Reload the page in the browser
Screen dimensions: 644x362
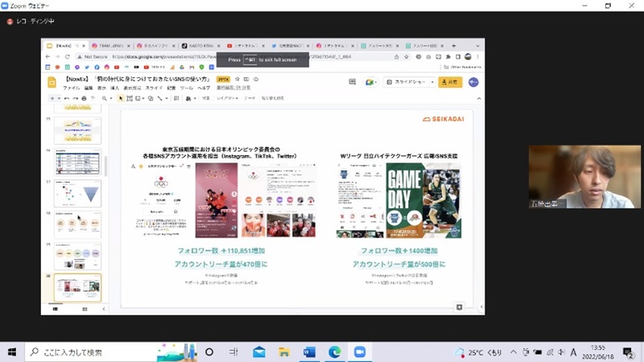68,56
